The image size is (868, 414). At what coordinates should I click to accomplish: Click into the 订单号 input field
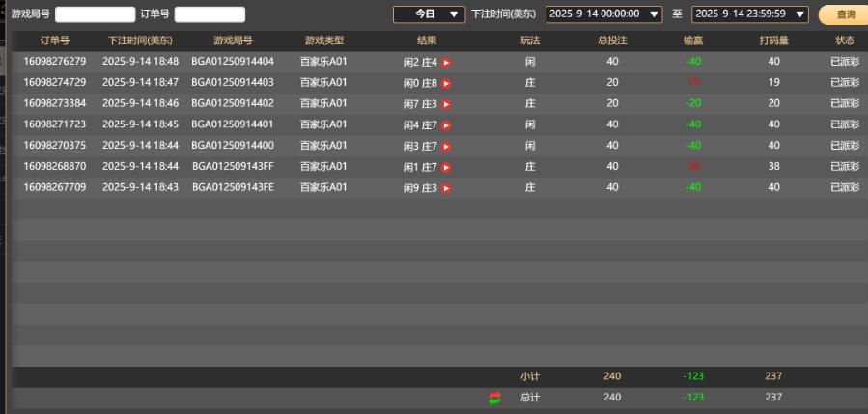click(x=210, y=14)
